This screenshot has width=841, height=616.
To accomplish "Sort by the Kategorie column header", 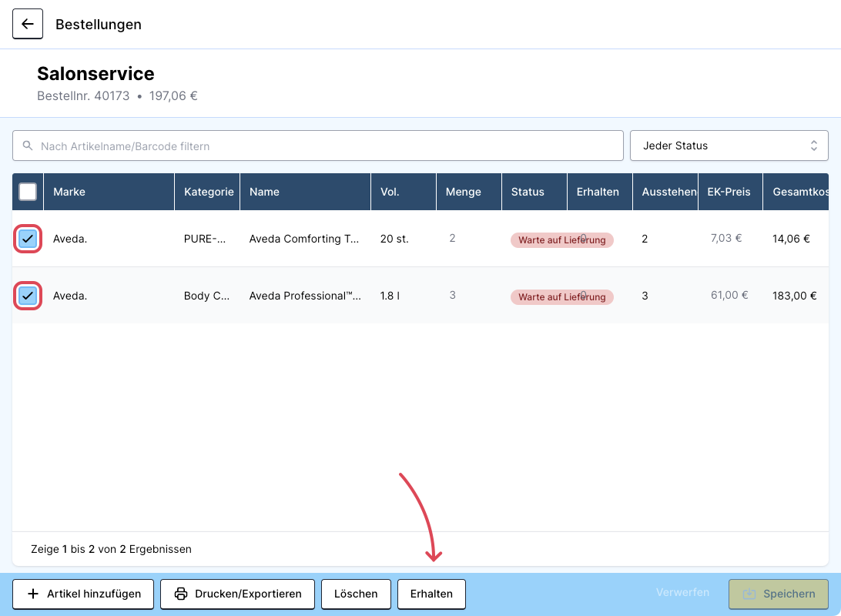I will tap(207, 192).
